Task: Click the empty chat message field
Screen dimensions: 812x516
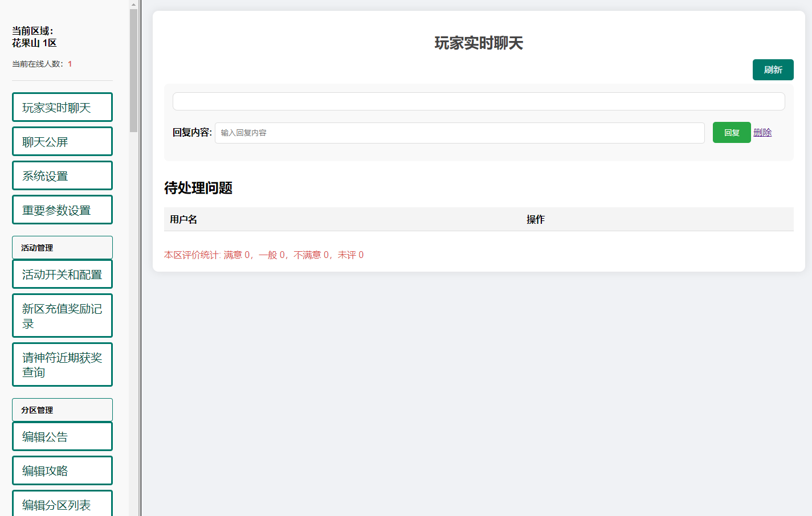Action: pos(479,101)
